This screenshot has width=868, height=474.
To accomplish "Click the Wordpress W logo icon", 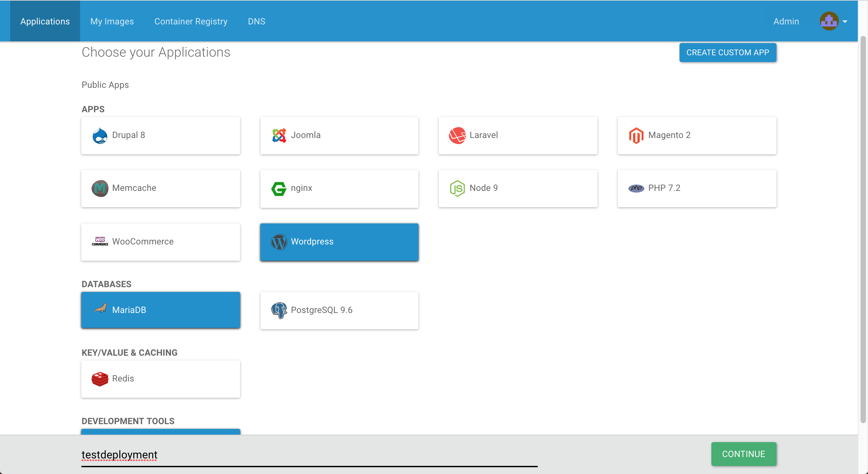I will 279,242.
